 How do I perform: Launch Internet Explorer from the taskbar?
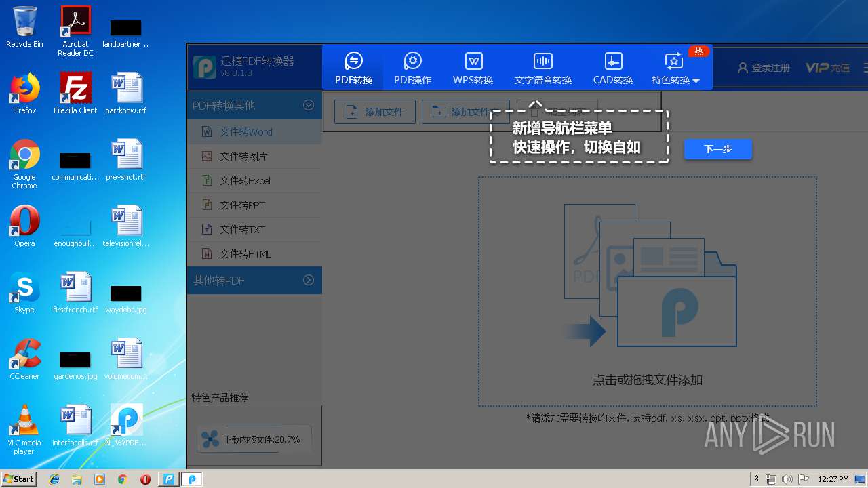coord(54,479)
